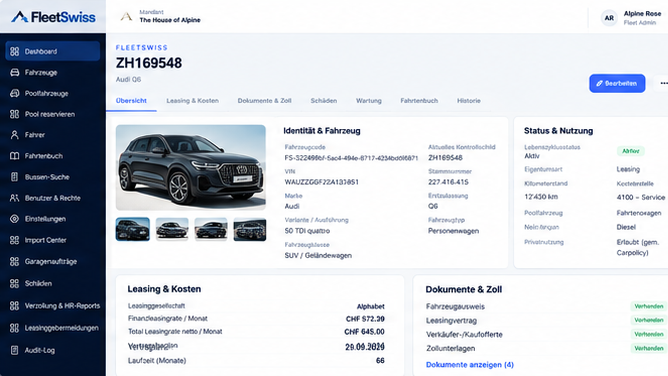
Task: Select the fourth car thumbnail
Action: 250,229
